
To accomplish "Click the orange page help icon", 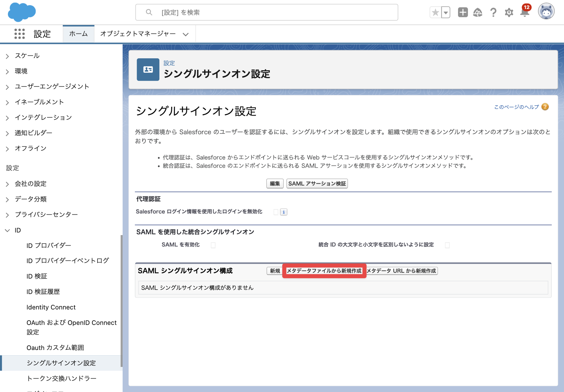I will [545, 107].
